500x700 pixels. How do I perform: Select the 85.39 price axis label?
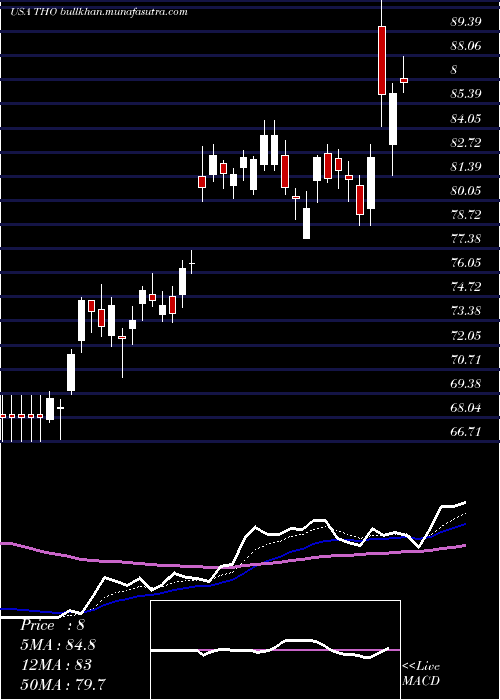[466, 94]
